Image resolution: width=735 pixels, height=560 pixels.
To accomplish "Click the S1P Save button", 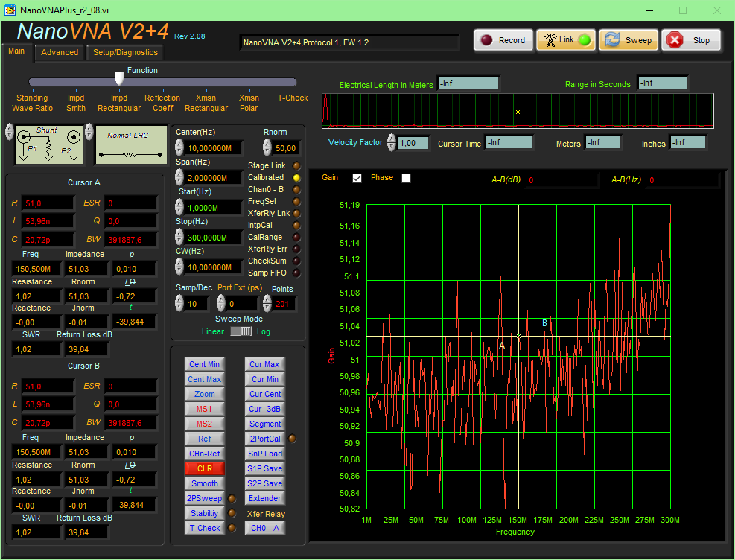I will point(265,468).
